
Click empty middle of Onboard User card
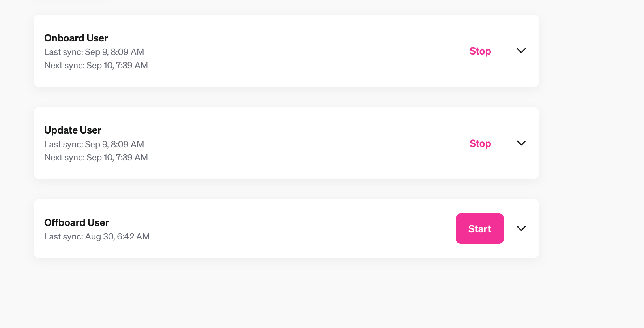[x=296, y=51]
